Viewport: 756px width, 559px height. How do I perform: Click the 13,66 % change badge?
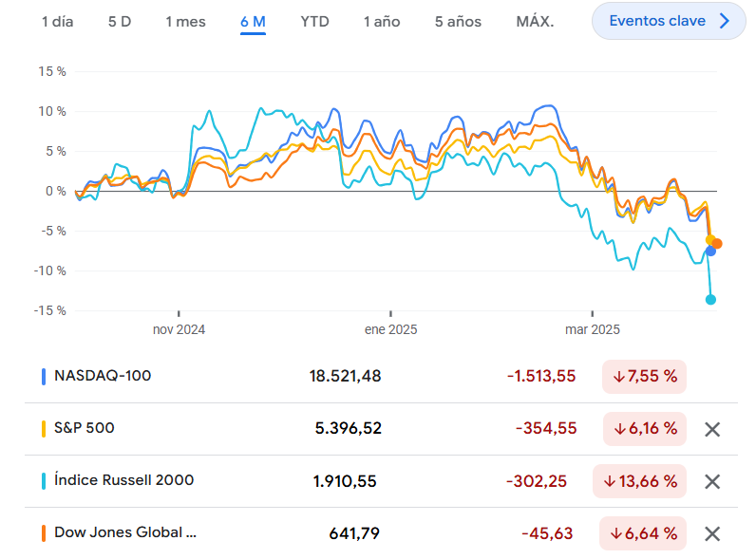(x=640, y=481)
